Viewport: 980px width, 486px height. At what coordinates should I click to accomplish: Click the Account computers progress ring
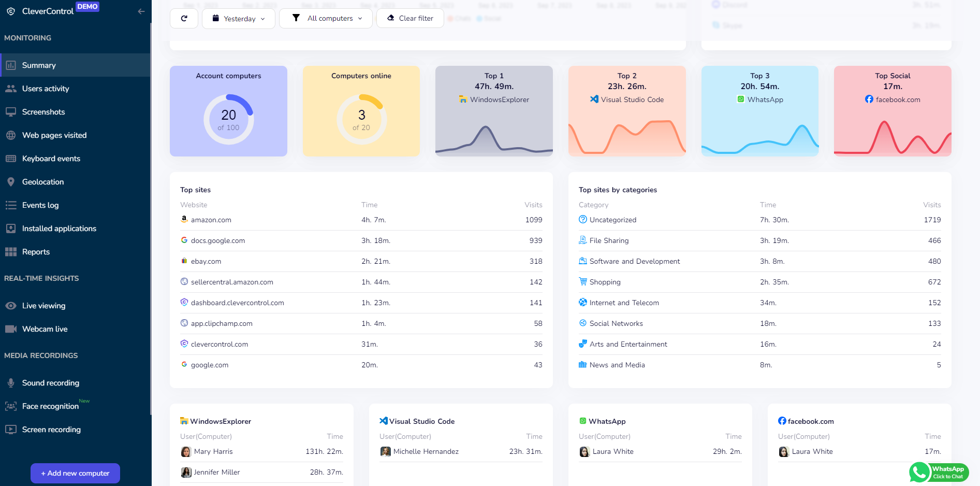click(x=228, y=120)
